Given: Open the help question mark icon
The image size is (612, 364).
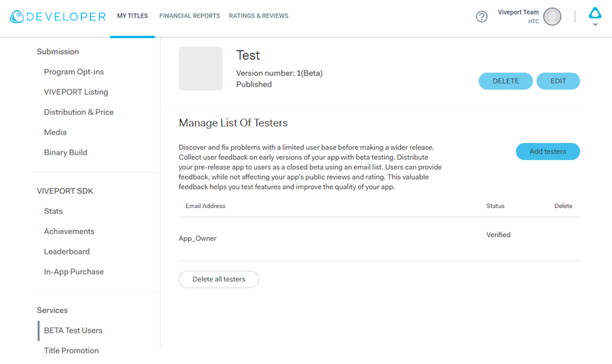Looking at the screenshot, I should [482, 17].
